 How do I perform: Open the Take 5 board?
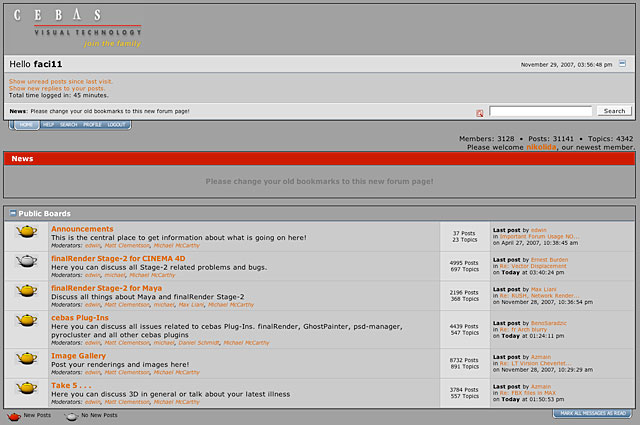(x=71, y=385)
